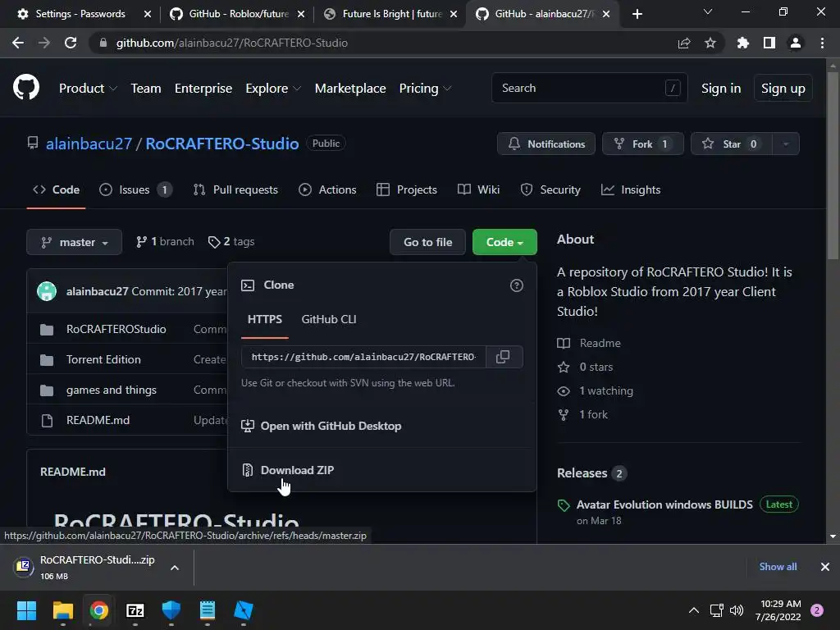Expand the Explore navigation menu

click(273, 89)
